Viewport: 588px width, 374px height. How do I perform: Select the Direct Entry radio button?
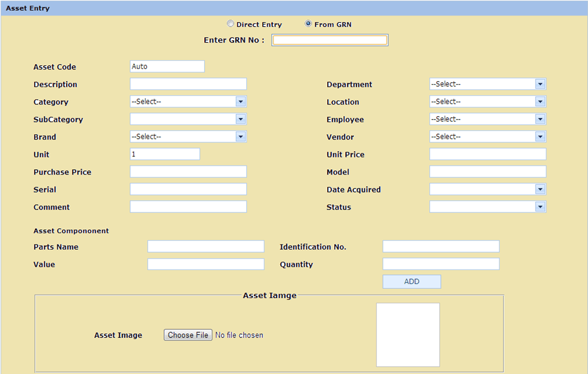tap(230, 24)
